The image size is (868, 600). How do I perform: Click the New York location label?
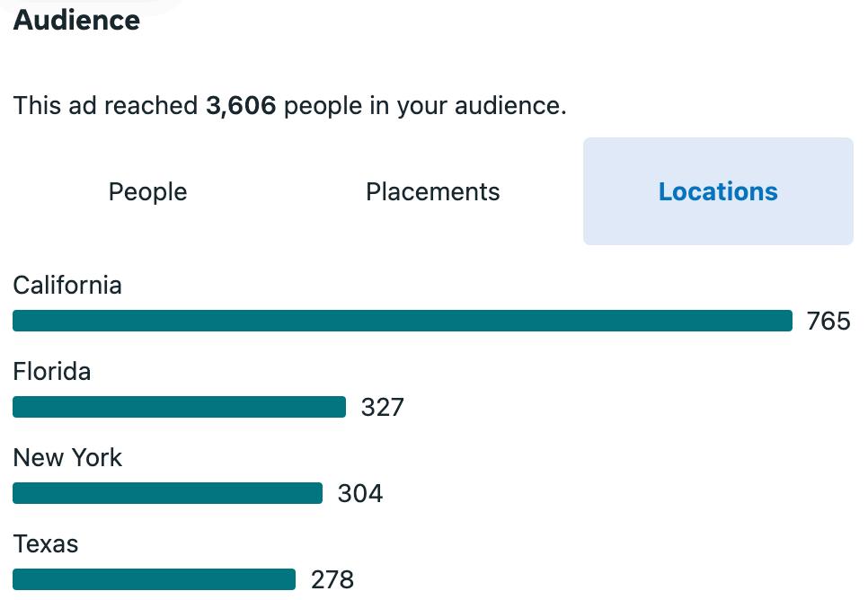67,458
